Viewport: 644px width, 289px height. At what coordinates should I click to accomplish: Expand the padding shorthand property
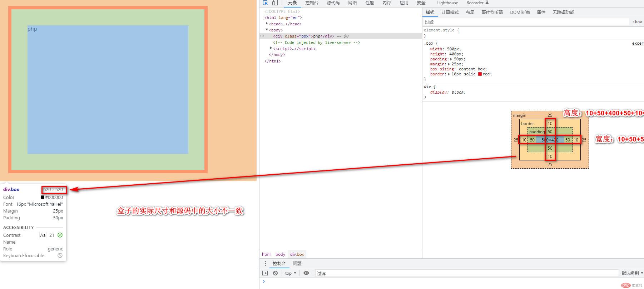coord(451,59)
